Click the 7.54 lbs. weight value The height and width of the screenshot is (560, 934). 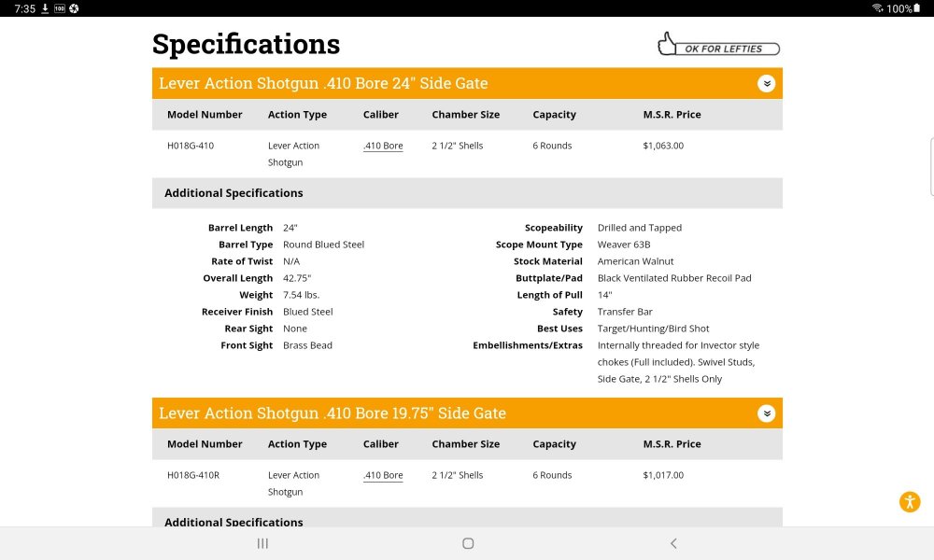coord(302,295)
